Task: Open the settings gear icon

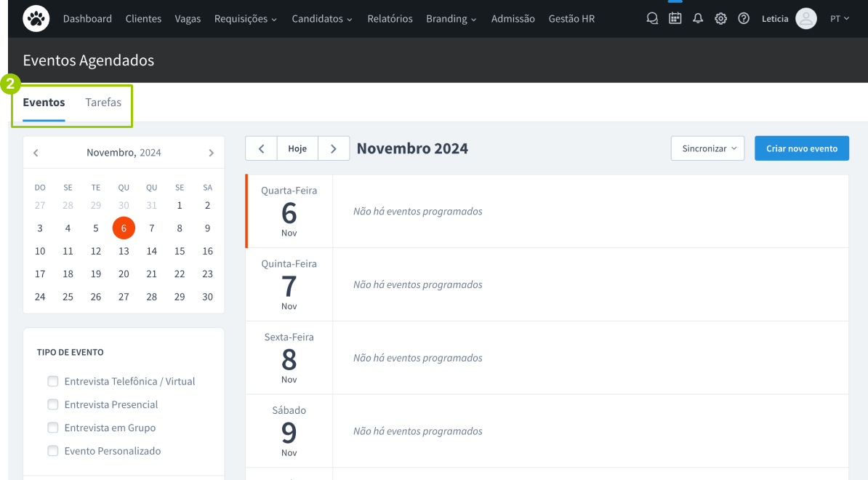Action: (x=720, y=19)
